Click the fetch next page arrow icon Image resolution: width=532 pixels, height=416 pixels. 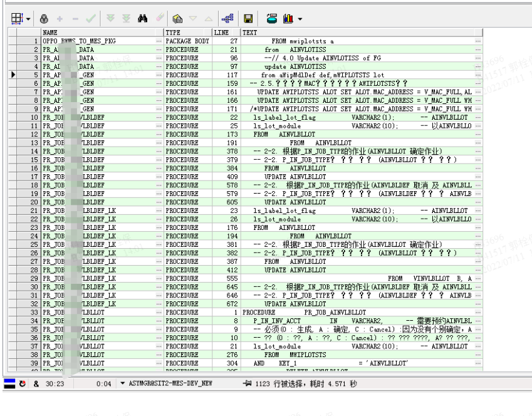[x=111, y=18]
